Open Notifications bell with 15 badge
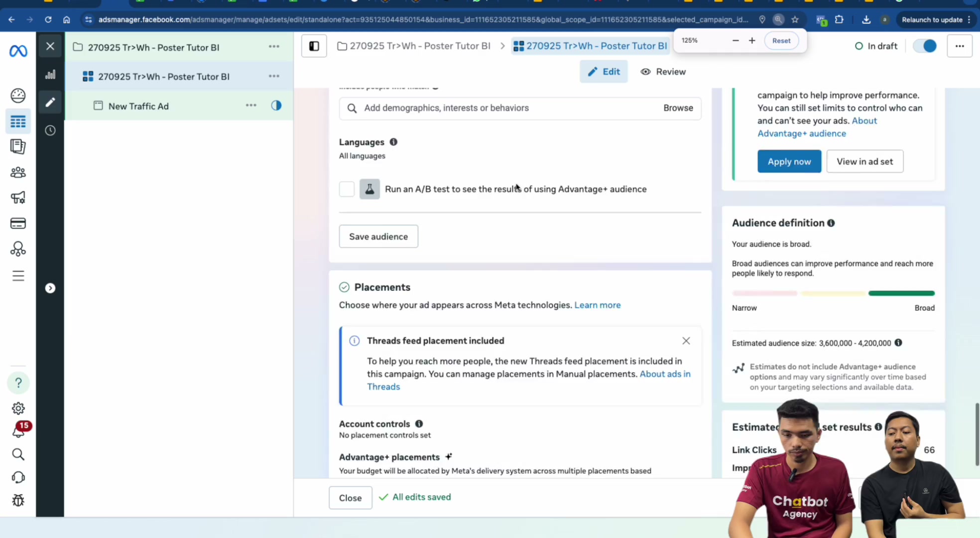 point(18,431)
